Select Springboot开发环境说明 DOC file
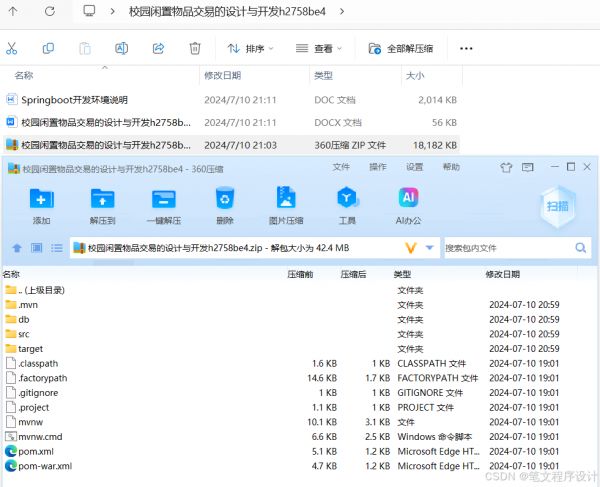The width and height of the screenshot is (600, 487). [232, 100]
